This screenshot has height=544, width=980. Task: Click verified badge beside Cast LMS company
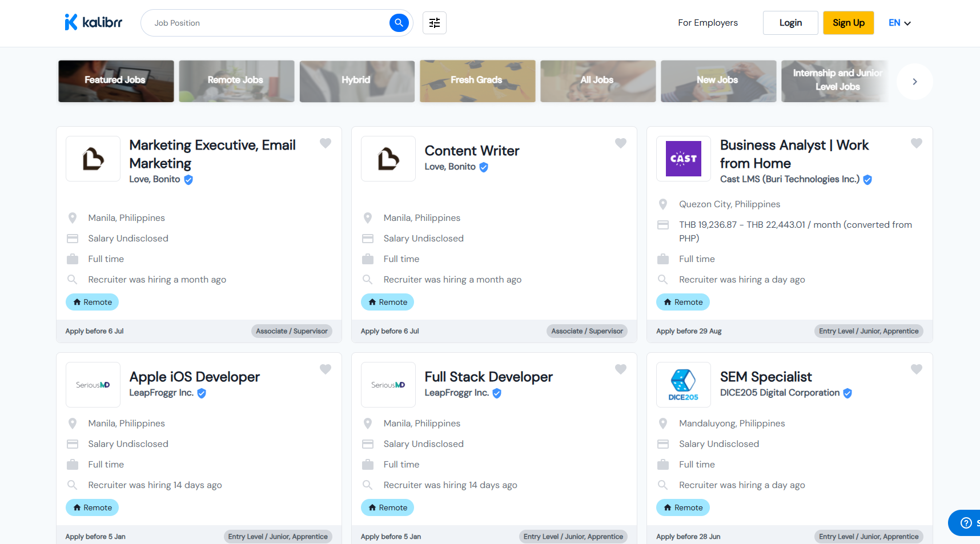click(x=867, y=180)
